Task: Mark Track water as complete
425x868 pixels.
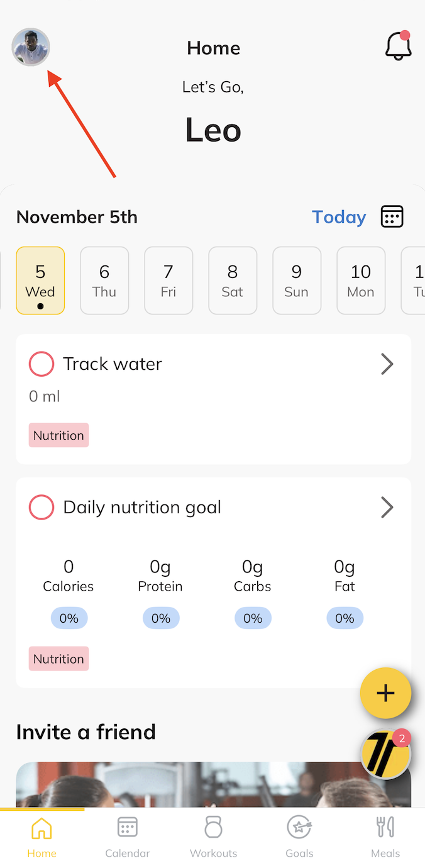Action: 41,364
